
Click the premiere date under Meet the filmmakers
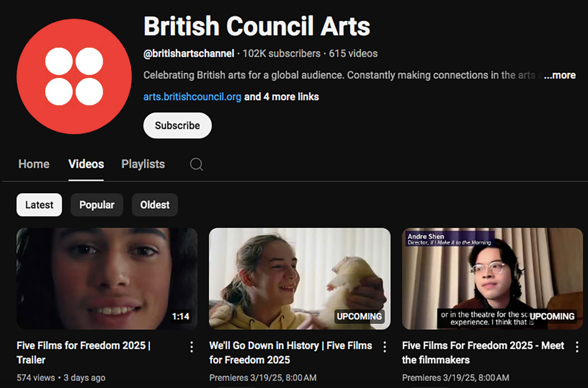[x=455, y=378]
